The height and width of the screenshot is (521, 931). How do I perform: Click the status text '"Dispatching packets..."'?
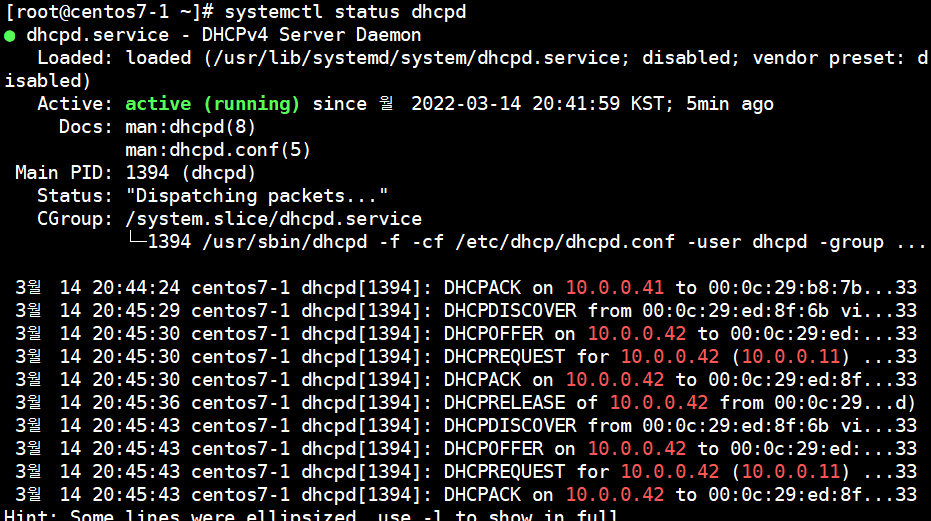point(256,196)
